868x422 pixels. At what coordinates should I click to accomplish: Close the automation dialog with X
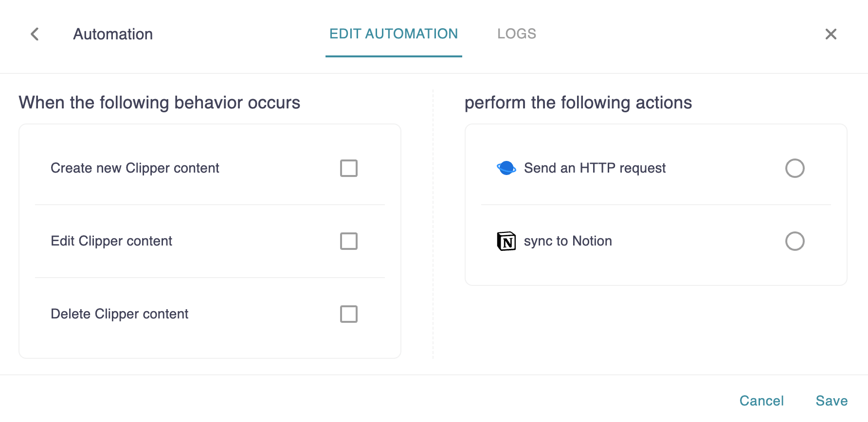(831, 34)
